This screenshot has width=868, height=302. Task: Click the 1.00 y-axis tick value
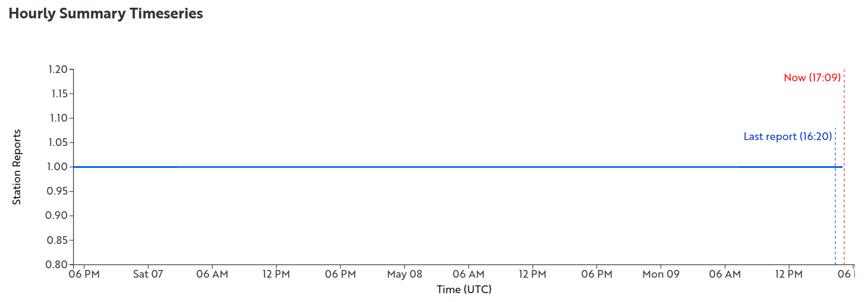click(58, 167)
